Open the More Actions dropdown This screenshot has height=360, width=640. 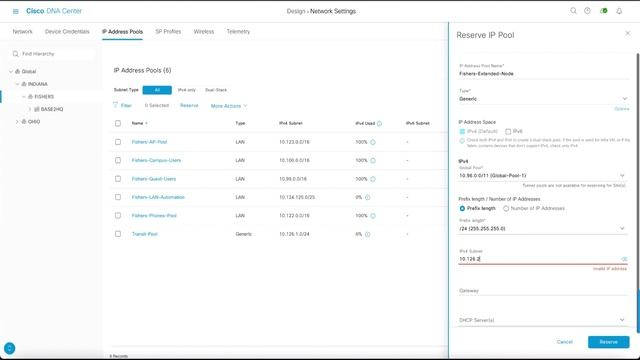click(x=229, y=106)
